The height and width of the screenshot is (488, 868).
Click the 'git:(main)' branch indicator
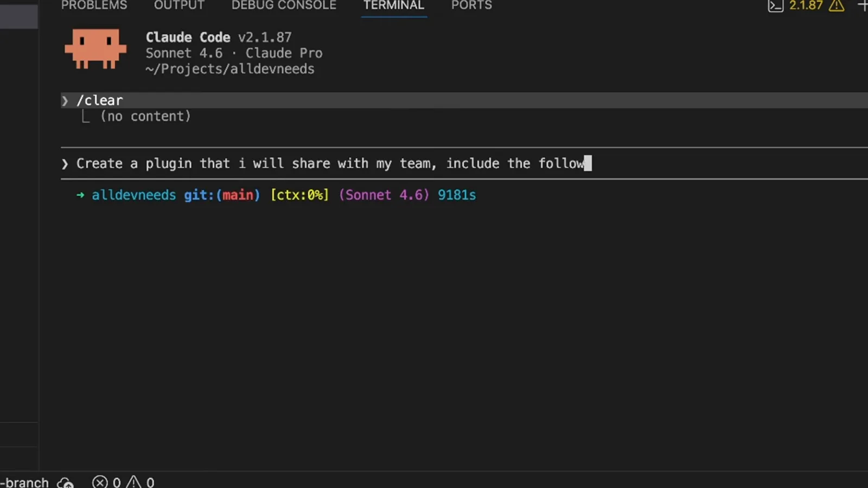[222, 195]
